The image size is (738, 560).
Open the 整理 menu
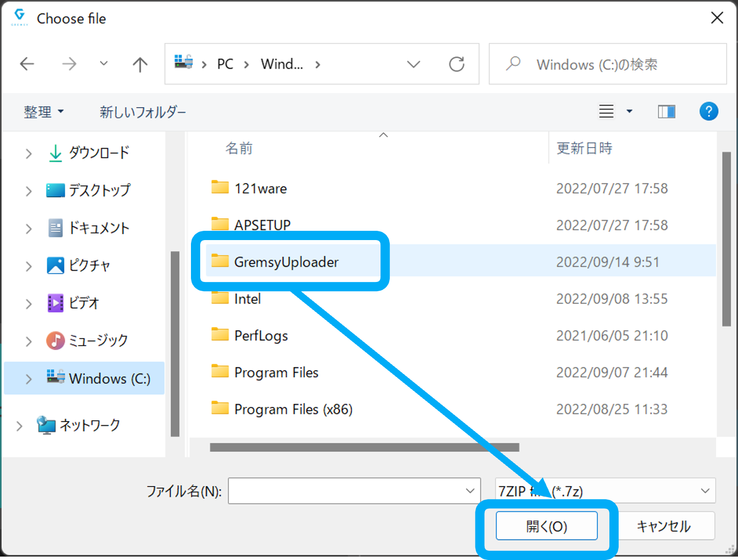coord(44,112)
